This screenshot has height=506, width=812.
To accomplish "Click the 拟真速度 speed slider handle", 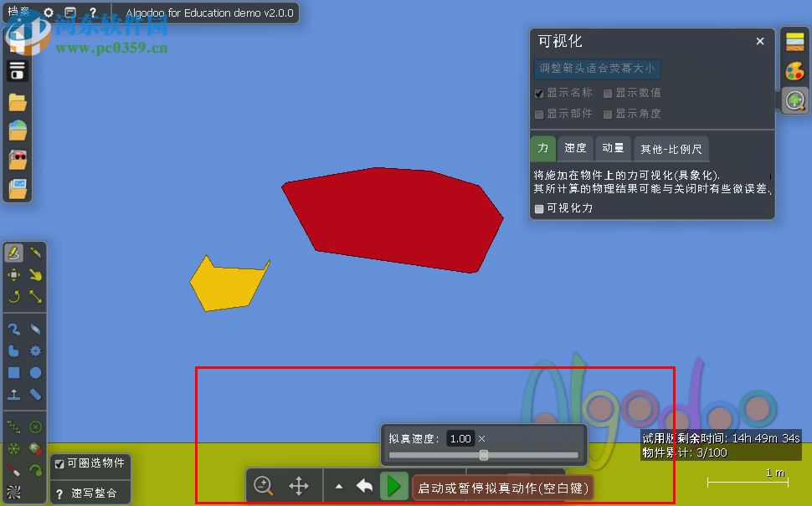I will tap(484, 456).
